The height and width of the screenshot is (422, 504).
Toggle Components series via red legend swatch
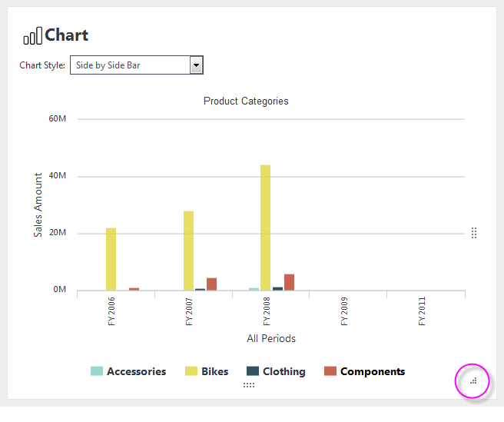tap(330, 371)
